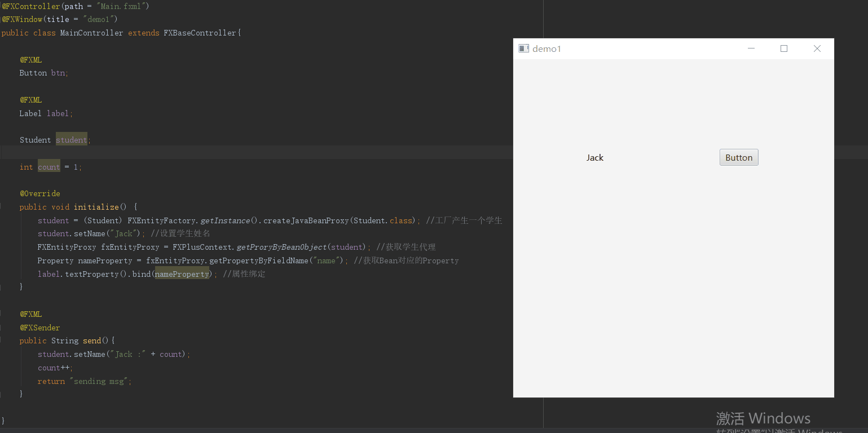Click the FXBaseController superclass name

pyautogui.click(x=200, y=33)
